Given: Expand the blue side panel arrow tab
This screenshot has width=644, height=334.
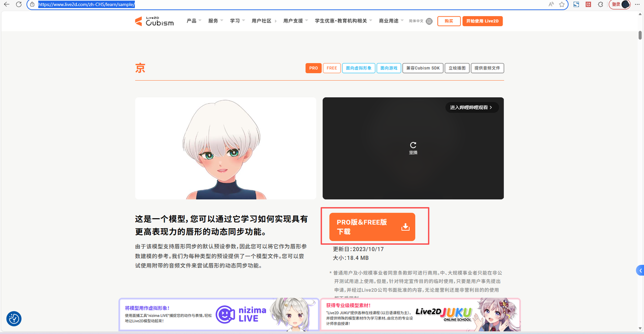Looking at the screenshot, I should click(640, 271).
